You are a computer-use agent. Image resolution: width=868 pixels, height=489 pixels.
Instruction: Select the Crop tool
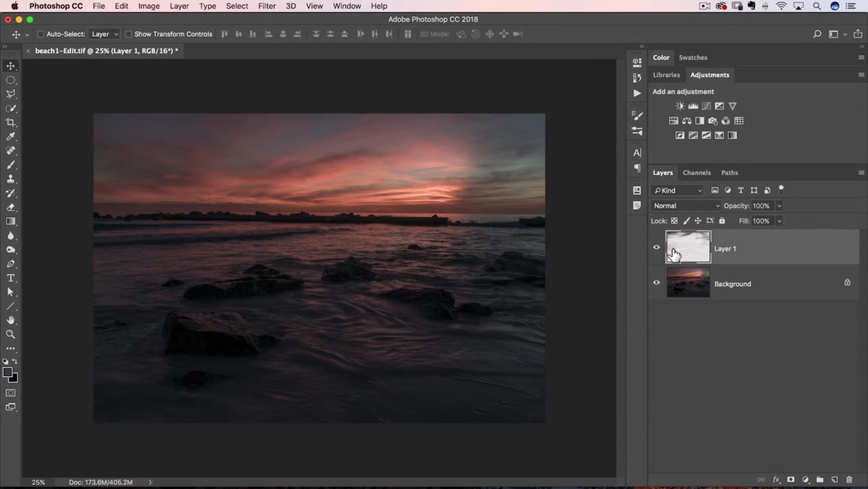point(11,122)
